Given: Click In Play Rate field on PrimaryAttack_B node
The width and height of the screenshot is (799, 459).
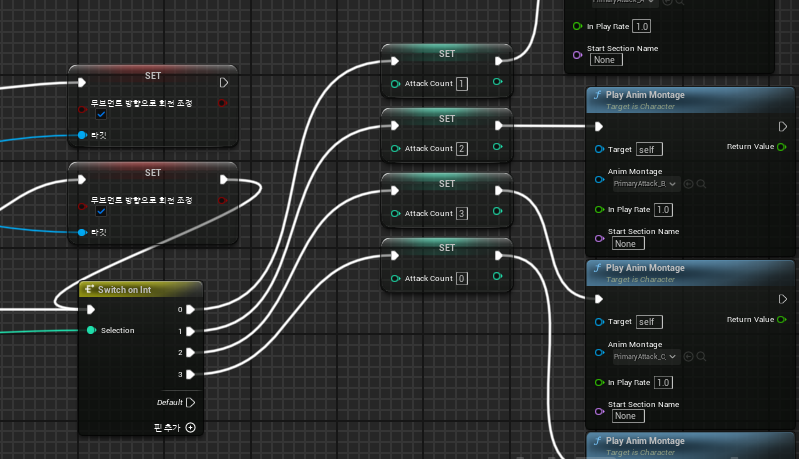Looking at the screenshot, I should 663,210.
